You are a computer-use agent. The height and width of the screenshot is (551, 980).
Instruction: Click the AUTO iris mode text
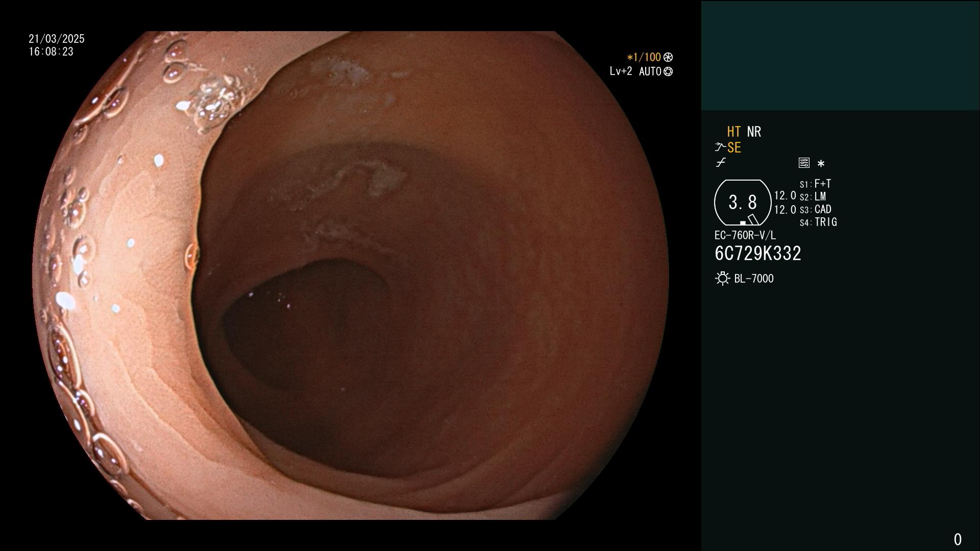(x=650, y=71)
